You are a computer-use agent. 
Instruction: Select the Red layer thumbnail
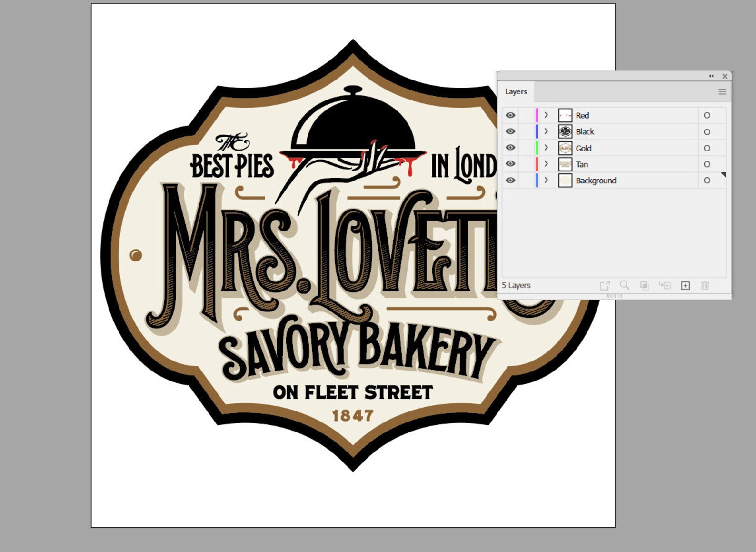(565, 115)
